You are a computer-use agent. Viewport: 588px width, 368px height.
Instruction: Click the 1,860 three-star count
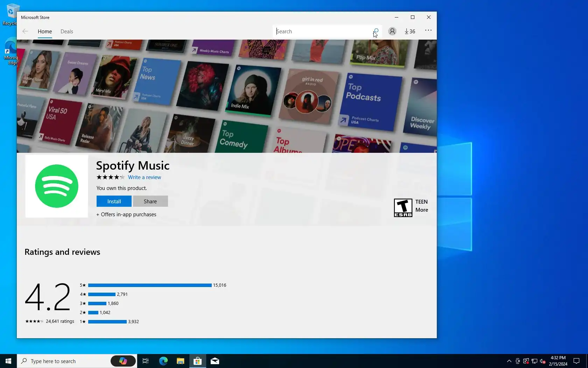tap(113, 304)
